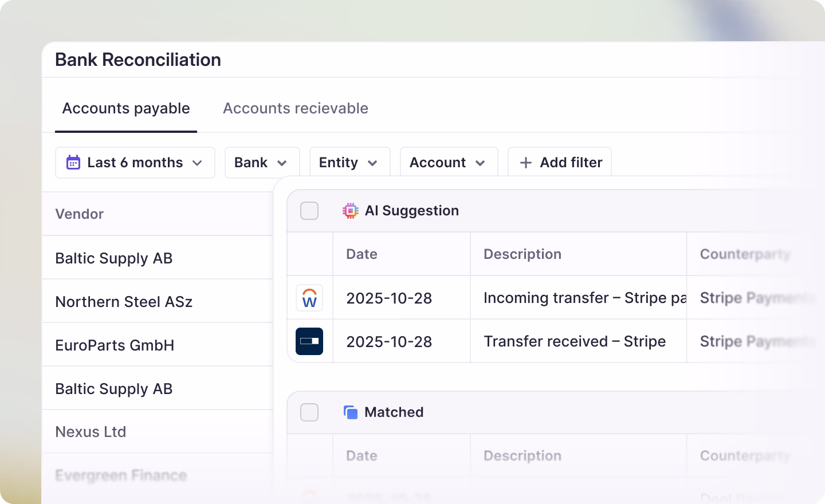This screenshot has height=504, width=825.
Task: Click Counterparty header in Matched table
Action: tap(745, 456)
